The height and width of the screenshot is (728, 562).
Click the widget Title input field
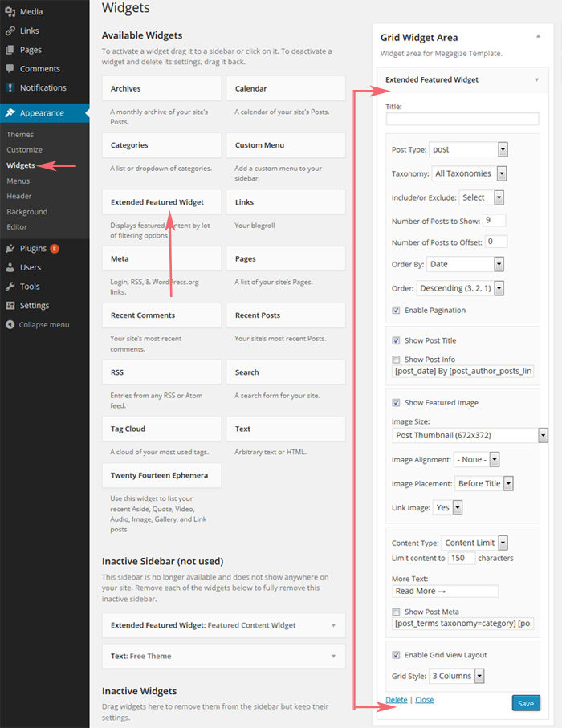462,119
